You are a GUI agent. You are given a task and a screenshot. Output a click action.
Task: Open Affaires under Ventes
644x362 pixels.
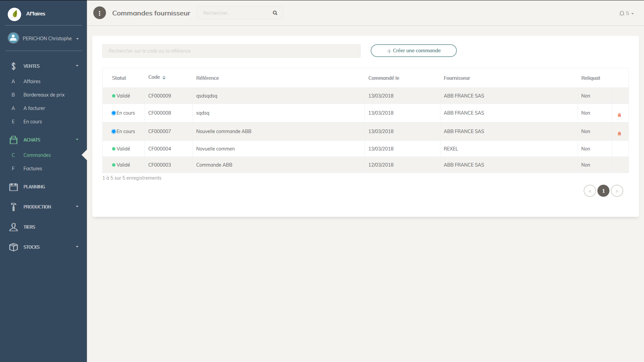(x=32, y=81)
